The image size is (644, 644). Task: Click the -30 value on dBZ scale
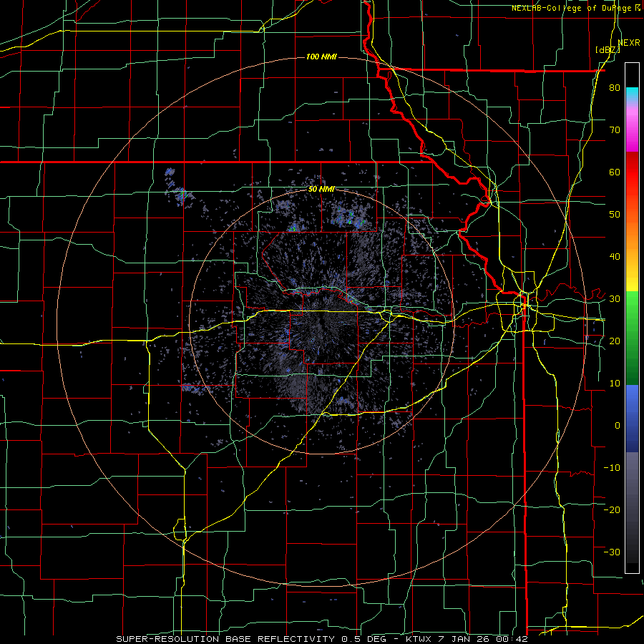coord(612,552)
